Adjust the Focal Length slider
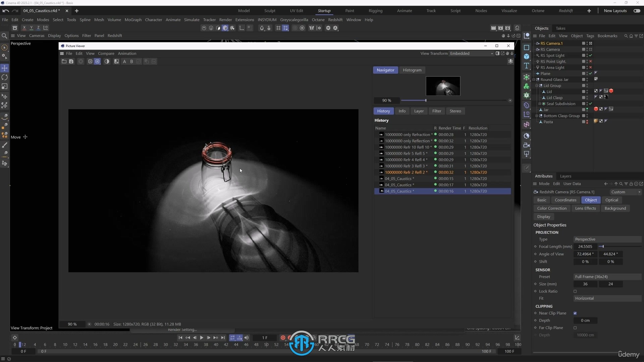Viewport: 644px width, 362px height. pyautogui.click(x=603, y=246)
